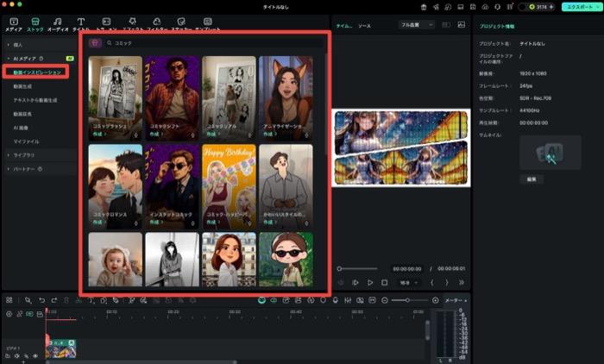The height and width of the screenshot is (364, 604).
Task: Click the cloud upload icon in title bar
Action: (x=485, y=7)
